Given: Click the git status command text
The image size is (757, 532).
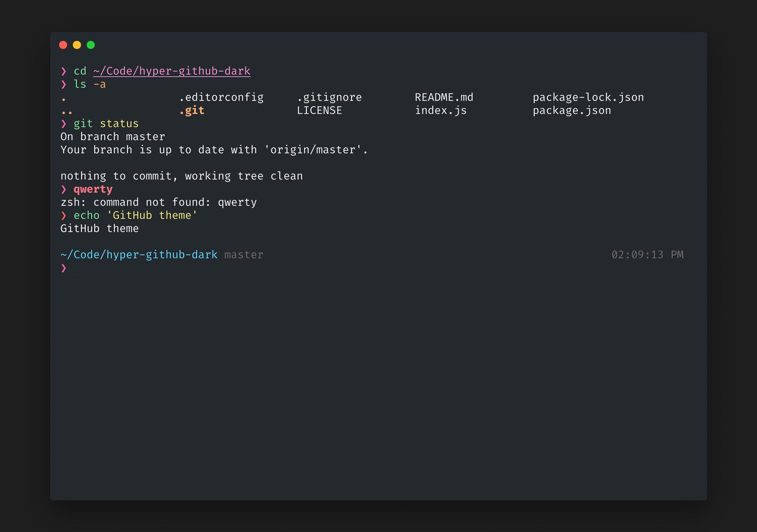Looking at the screenshot, I should [106, 124].
